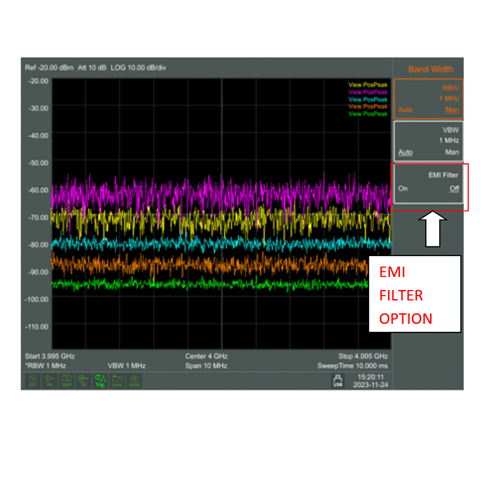Click the Band Width menu title
The height and width of the screenshot is (500, 500).
click(431, 69)
